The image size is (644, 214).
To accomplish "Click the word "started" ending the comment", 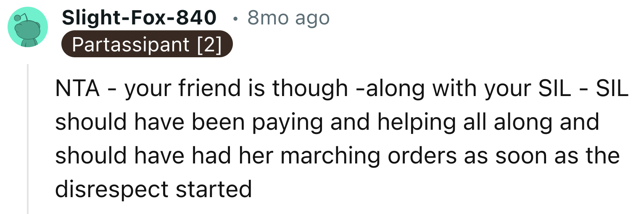I will 214,190.
